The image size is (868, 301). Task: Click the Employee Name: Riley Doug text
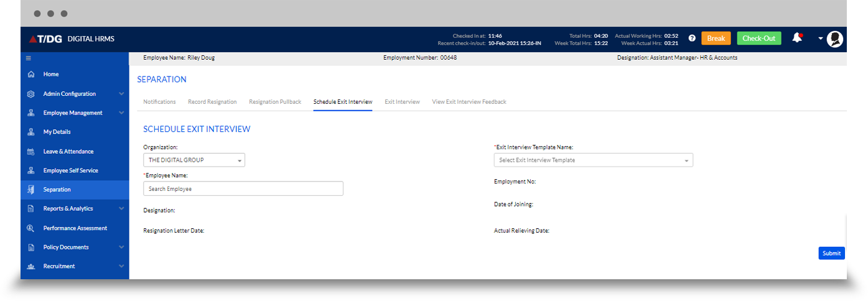[x=179, y=58]
